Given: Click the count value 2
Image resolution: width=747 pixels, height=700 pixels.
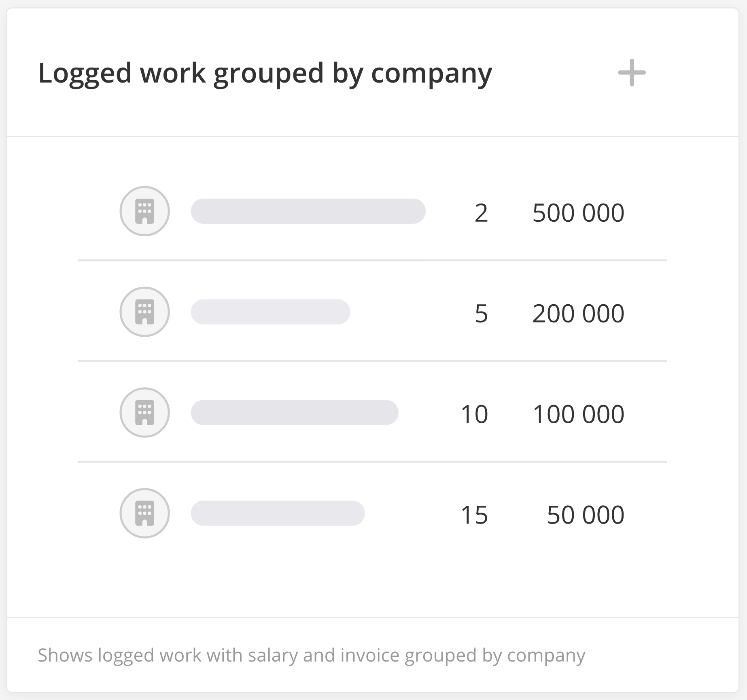Looking at the screenshot, I should pyautogui.click(x=481, y=213).
